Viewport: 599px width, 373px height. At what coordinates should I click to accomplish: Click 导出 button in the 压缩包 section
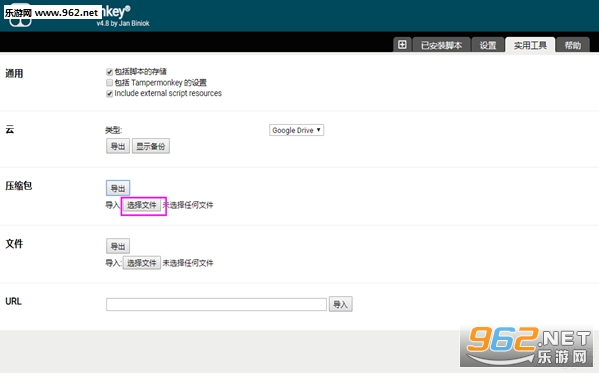click(x=118, y=188)
